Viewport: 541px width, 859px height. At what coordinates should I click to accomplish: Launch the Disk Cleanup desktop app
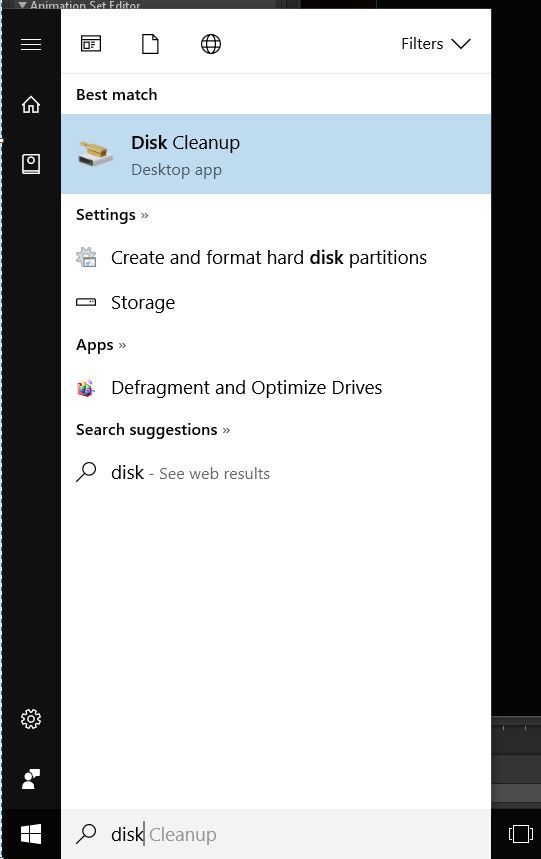click(x=276, y=154)
